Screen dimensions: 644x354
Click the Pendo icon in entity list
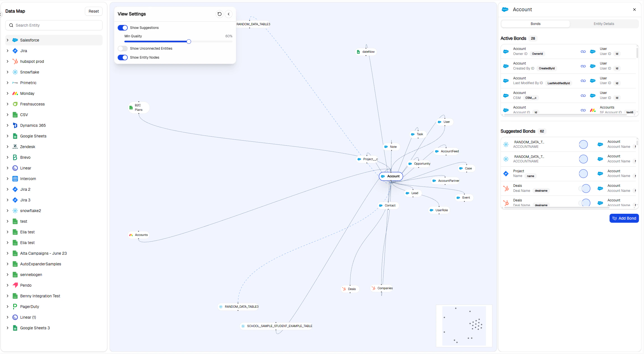click(x=15, y=285)
